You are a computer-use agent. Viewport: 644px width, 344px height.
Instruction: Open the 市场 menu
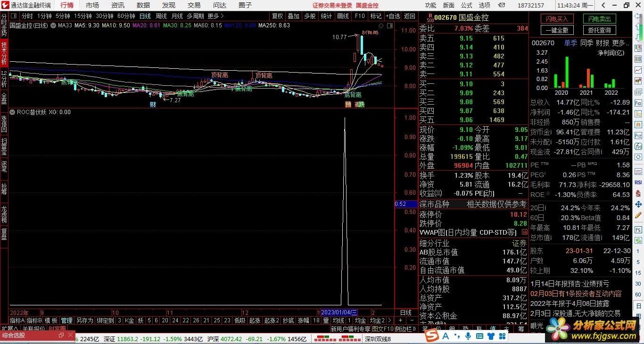pyautogui.click(x=92, y=5)
